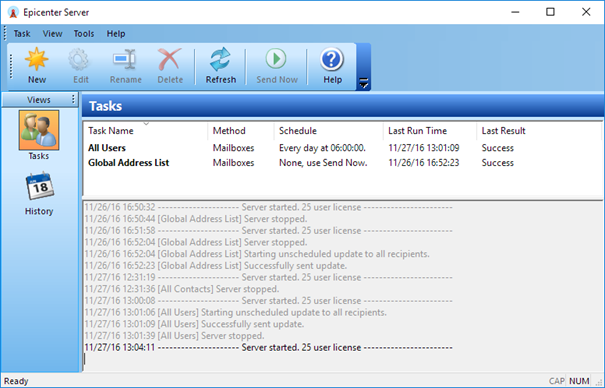Click the latest Server started log line

(269, 348)
